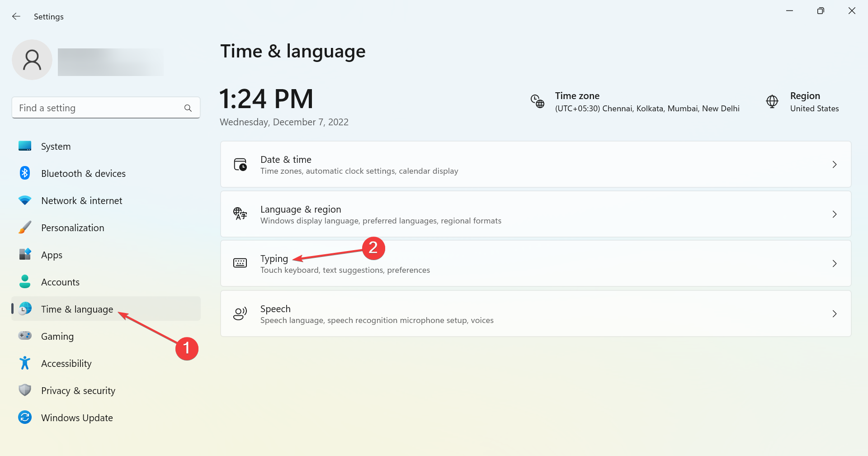This screenshot has height=456, width=868.
Task: Click the Settings window title text
Action: tap(49, 17)
